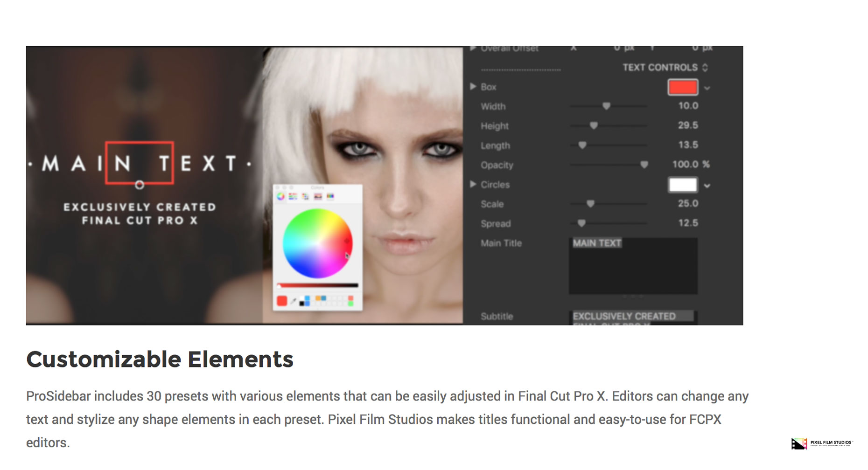Click the Length slider handle
The width and height of the screenshot is (868, 470).
coord(582,145)
